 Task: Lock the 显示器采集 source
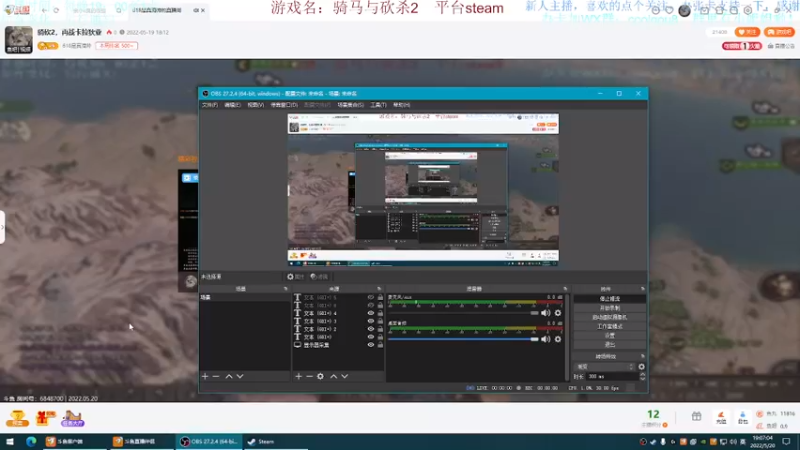click(x=380, y=345)
